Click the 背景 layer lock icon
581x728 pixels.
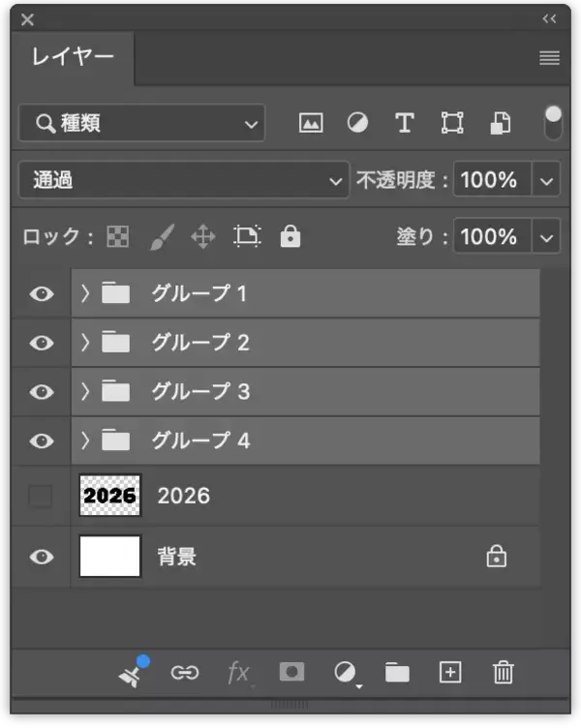tap(496, 556)
